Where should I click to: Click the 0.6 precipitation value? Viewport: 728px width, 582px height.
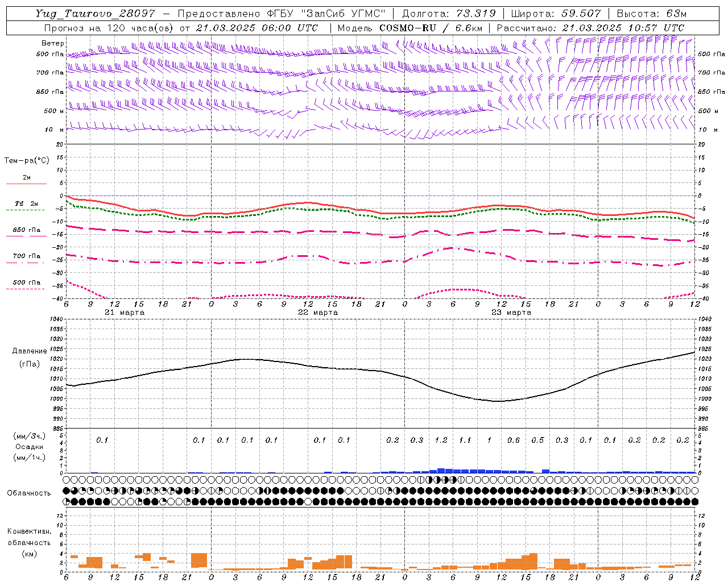[514, 440]
